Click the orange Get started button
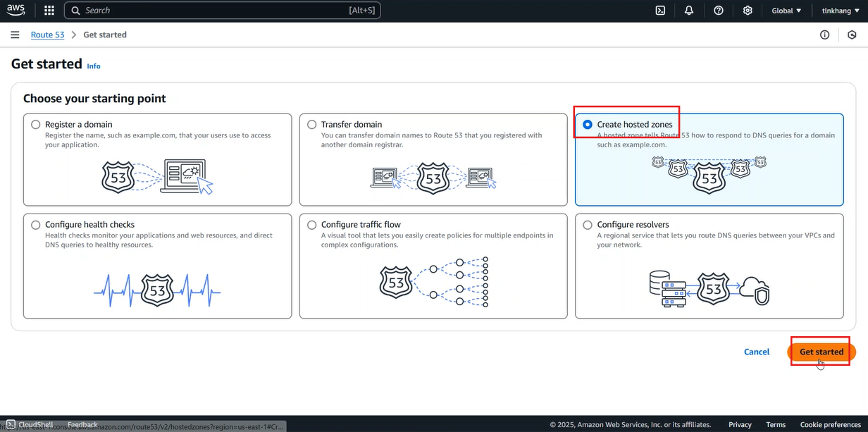 coord(821,352)
